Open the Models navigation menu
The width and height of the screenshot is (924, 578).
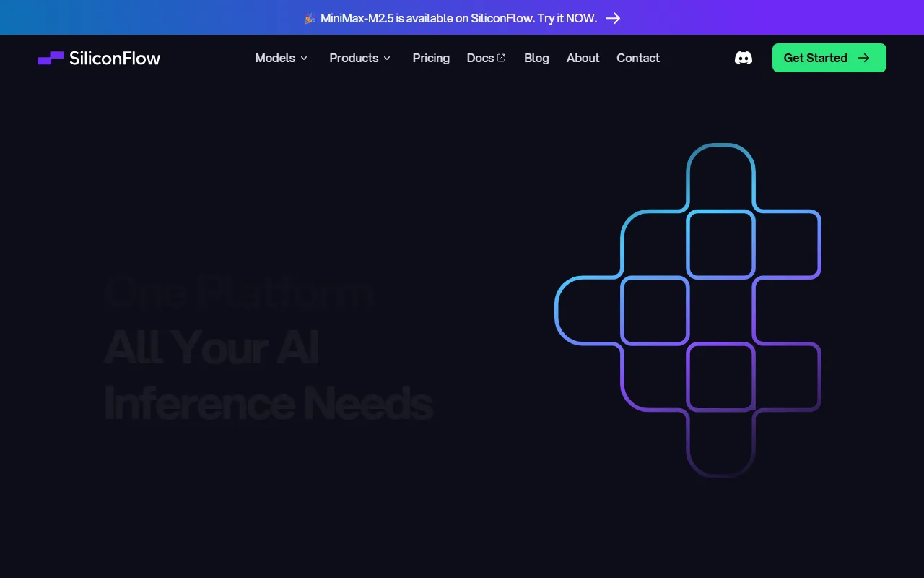pos(275,58)
